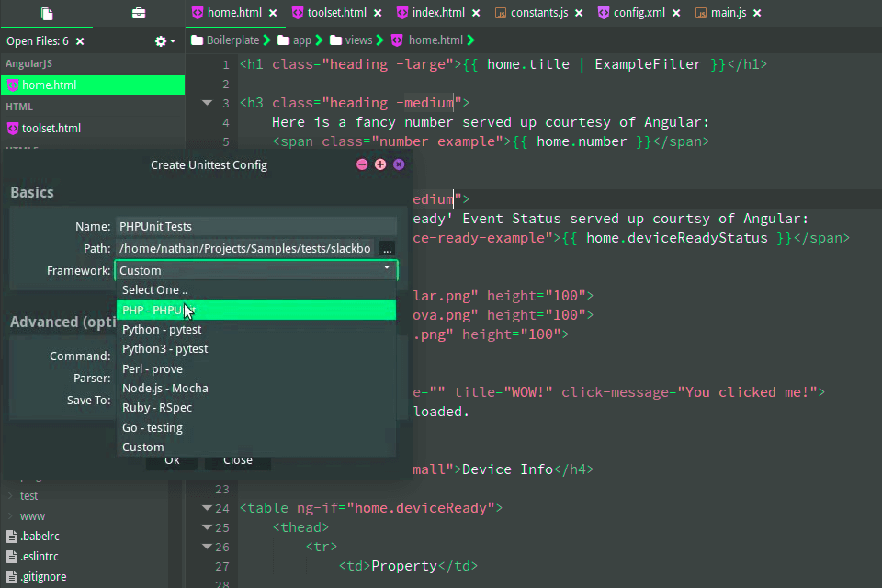882x588 pixels.
Task: Switch to the toolset.html editor tab
Action: pos(336,12)
